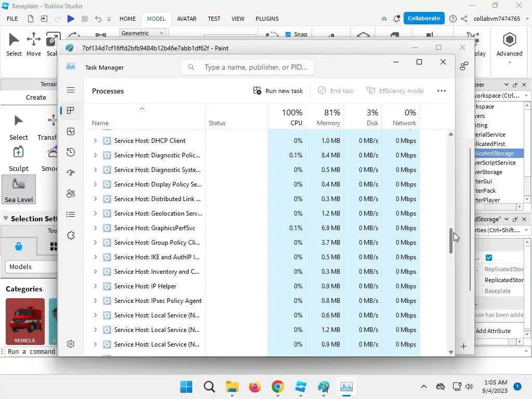The height and width of the screenshot is (399, 532).
Task: Select the Move tool in ribbon
Action: click(34, 44)
